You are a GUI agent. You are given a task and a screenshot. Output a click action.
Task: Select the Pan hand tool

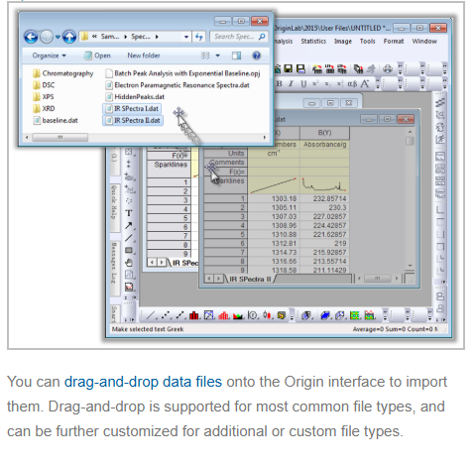[x=129, y=263]
